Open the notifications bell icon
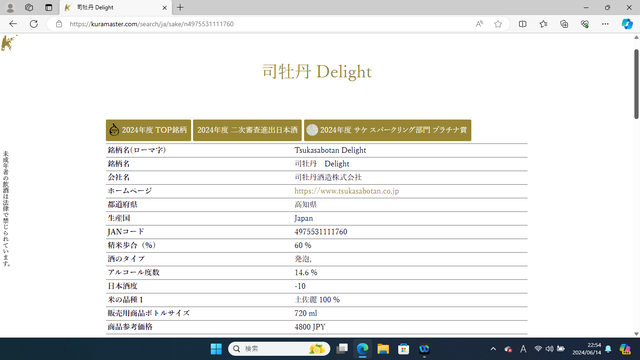The image size is (640, 360). 608,349
